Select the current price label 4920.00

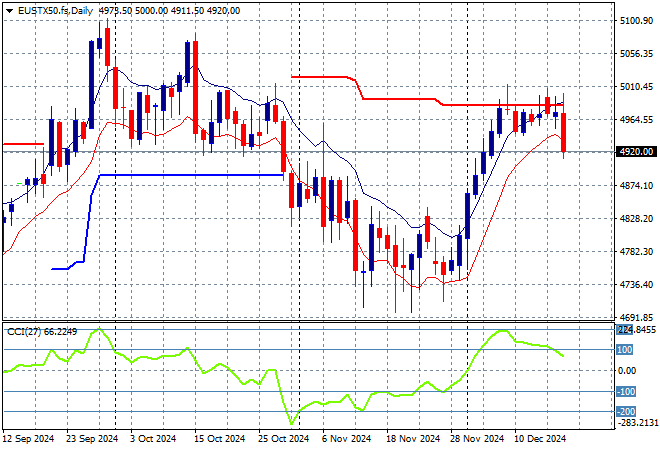tap(636, 152)
